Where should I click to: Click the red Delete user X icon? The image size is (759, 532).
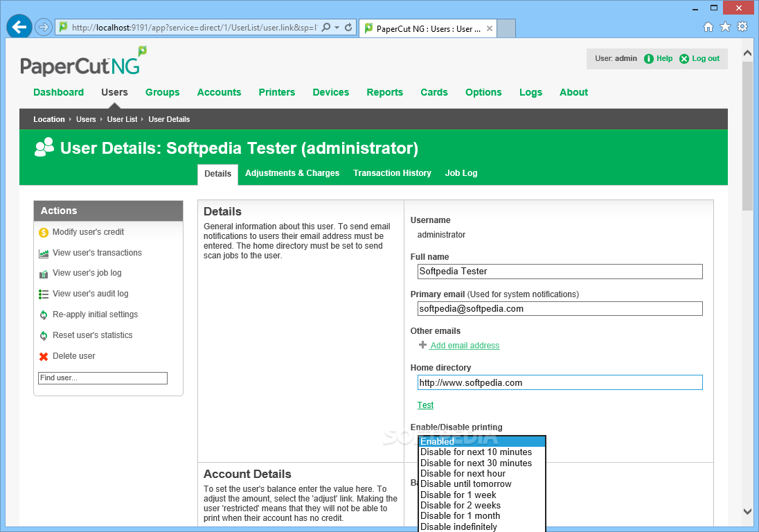click(x=44, y=356)
